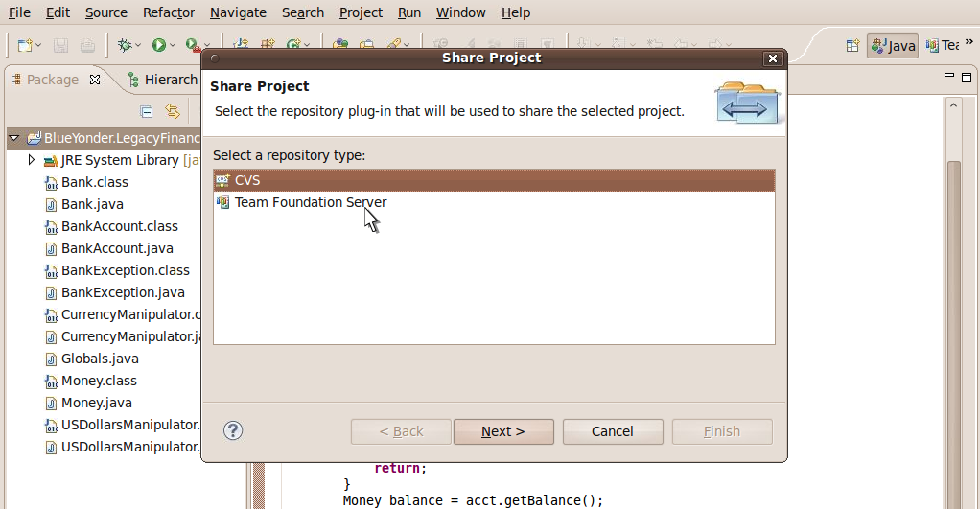Click the disabled Finish button

point(722,431)
